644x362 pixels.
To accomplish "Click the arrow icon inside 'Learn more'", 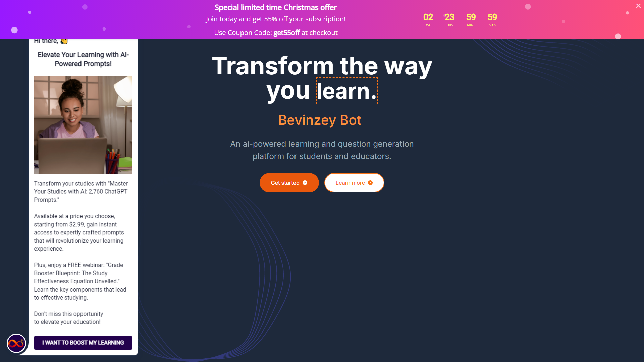I will click(370, 183).
